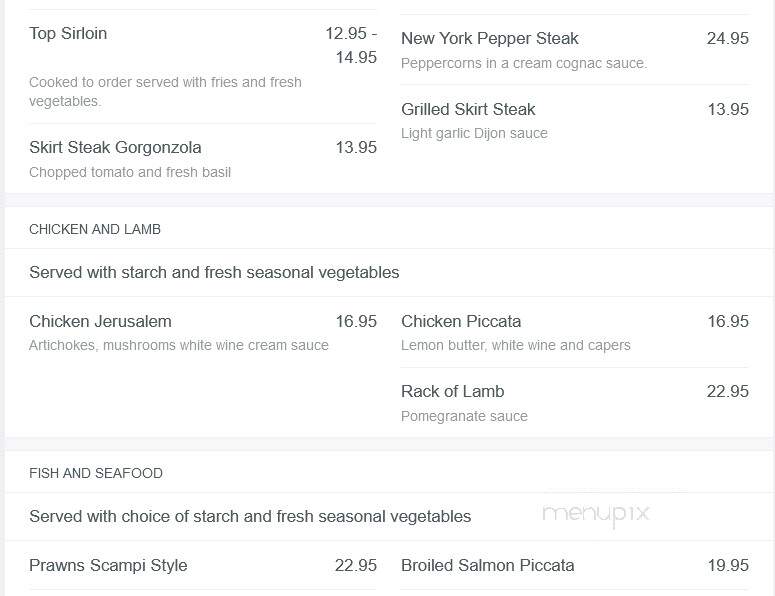Screen dimensions: 775x596
Task: Click the Pomegranate sauce description
Action: tap(464, 416)
